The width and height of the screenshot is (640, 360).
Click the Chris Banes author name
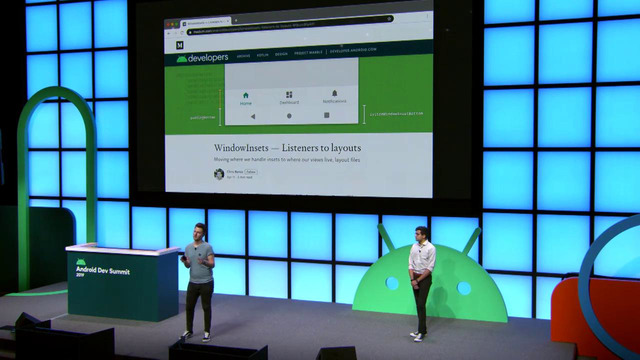pyautogui.click(x=235, y=172)
